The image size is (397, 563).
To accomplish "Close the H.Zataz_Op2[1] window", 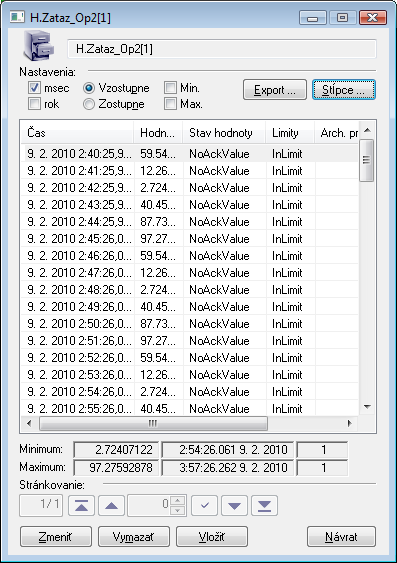I will click(x=373, y=18).
